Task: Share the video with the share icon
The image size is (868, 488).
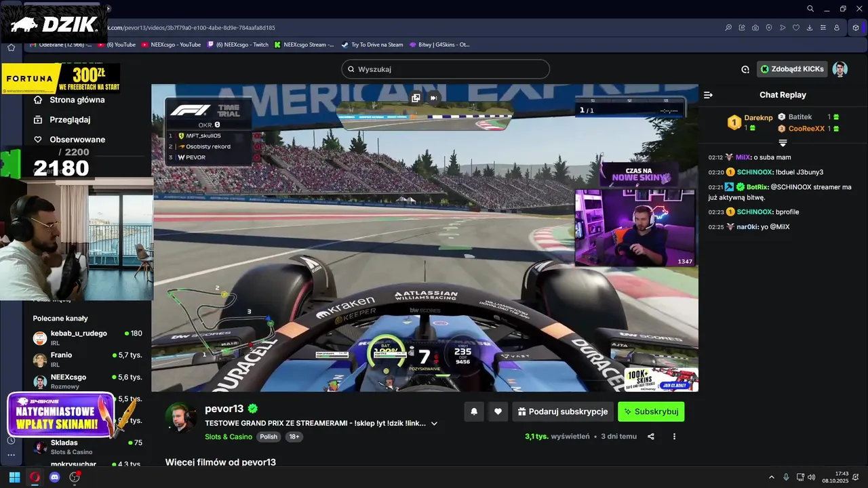Action: pos(651,436)
